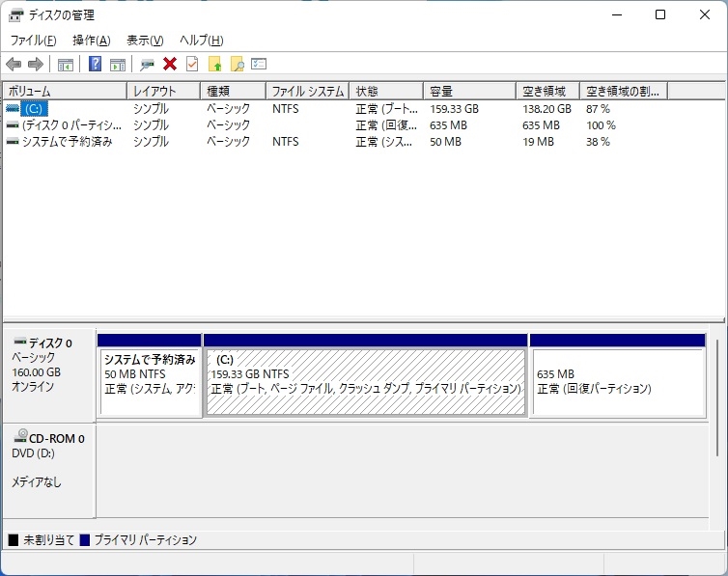
Task: Click the ディスク 0 disk icon
Action: 20,343
